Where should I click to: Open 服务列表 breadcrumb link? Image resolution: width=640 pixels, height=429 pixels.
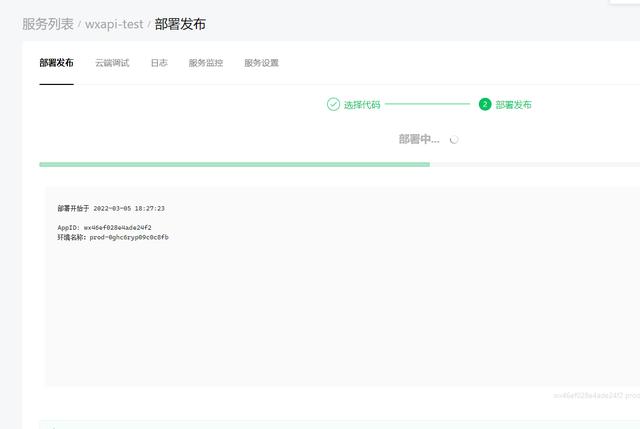click(48, 24)
